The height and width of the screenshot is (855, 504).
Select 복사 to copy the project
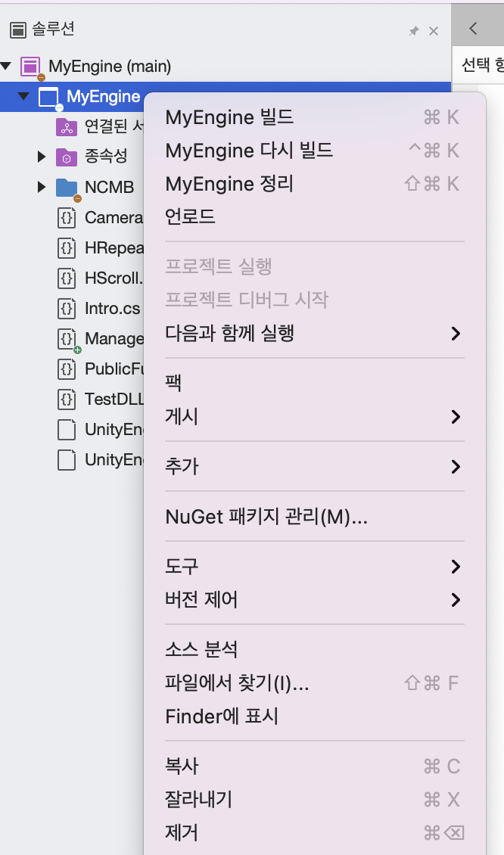(315, 766)
